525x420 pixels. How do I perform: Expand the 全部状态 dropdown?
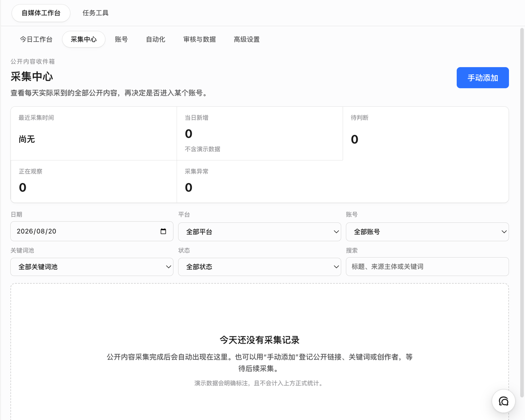tap(259, 267)
